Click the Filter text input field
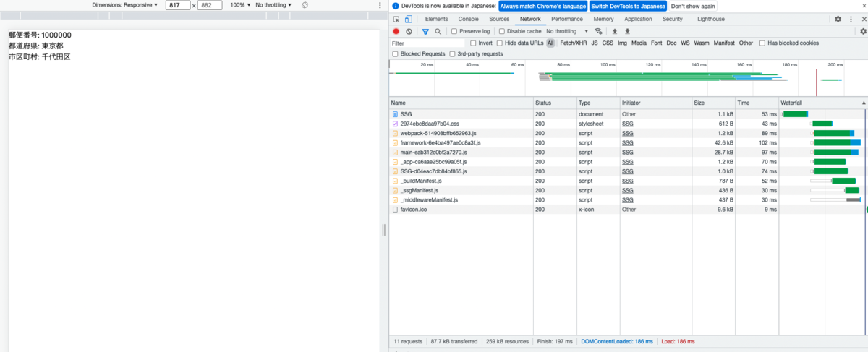 coord(428,43)
